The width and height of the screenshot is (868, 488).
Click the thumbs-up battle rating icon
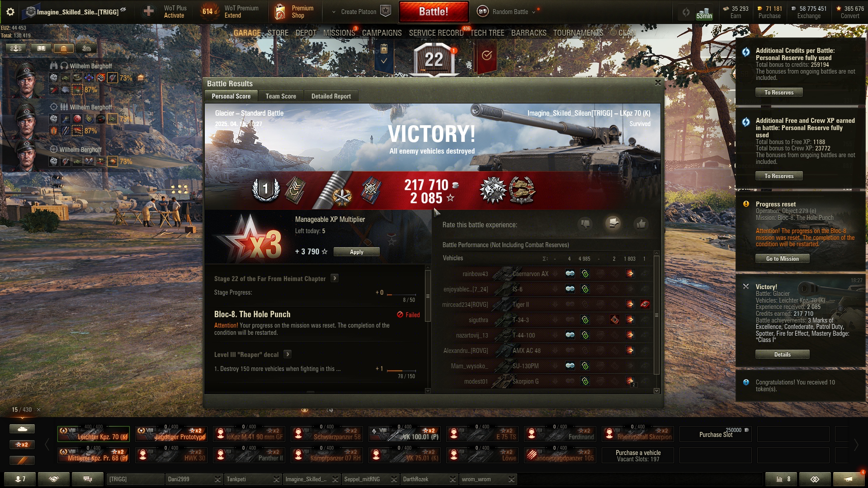point(641,224)
